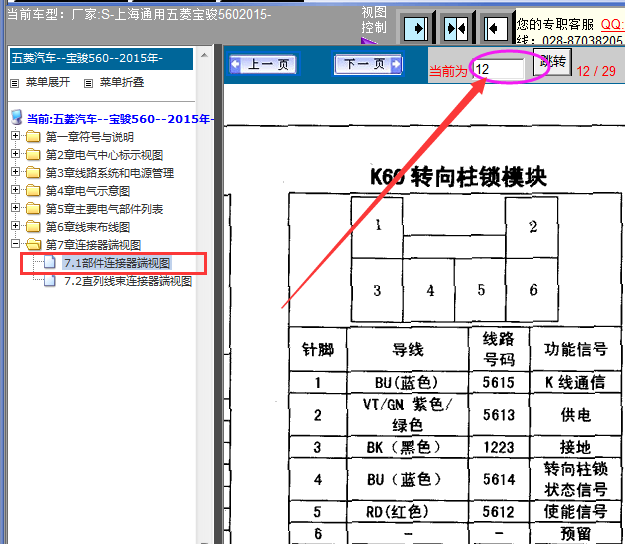
Task: Expand 第5章主要电气部件列表 node
Action: [15, 207]
